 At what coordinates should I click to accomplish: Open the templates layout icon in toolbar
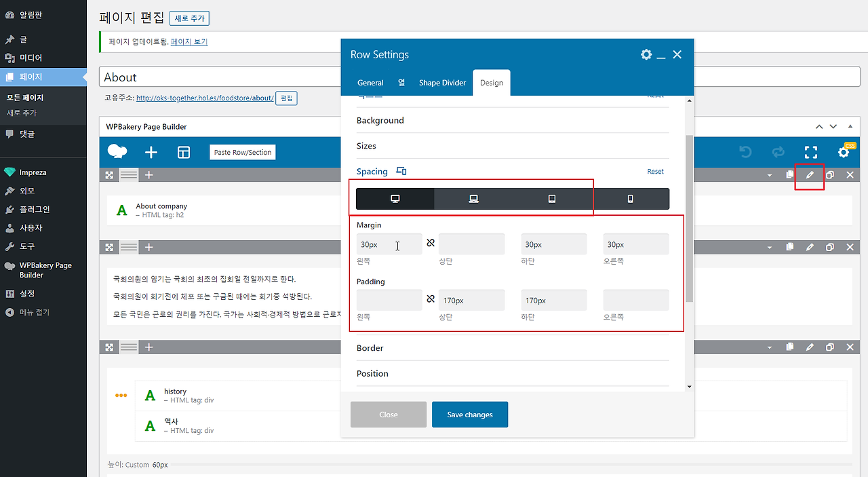point(184,153)
